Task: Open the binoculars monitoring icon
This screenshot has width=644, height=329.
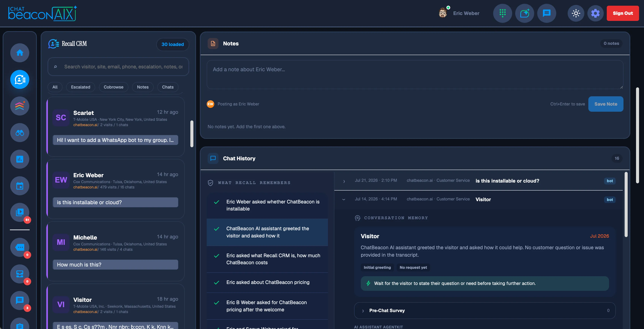Action: 20,133
